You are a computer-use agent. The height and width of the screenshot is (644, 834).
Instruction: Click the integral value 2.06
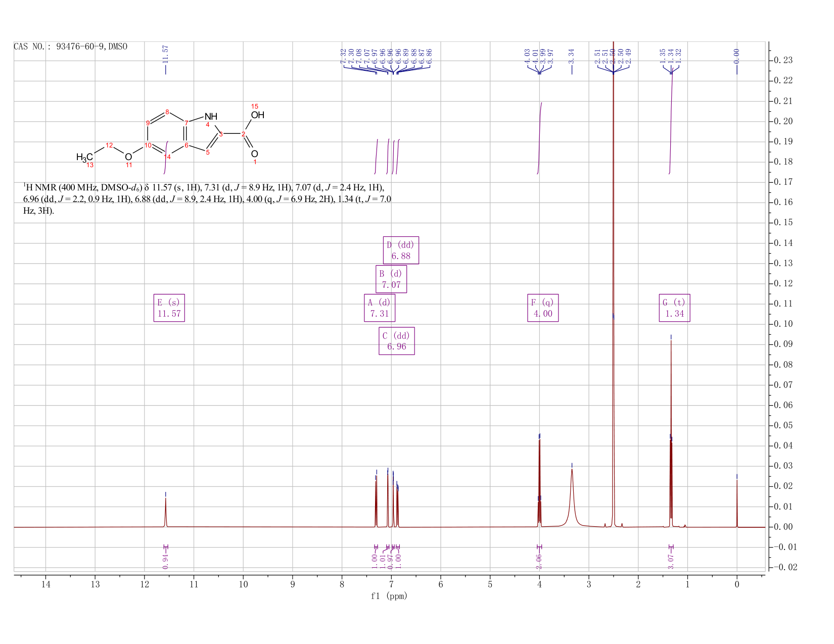pos(539,561)
